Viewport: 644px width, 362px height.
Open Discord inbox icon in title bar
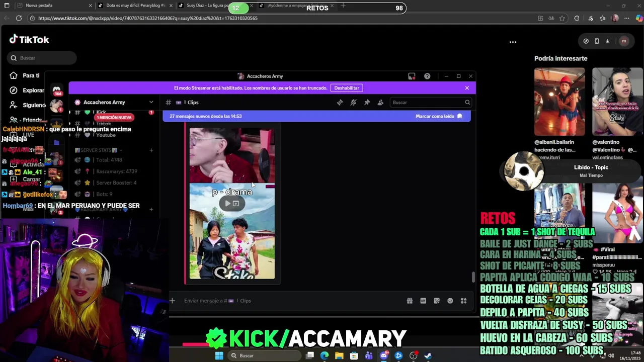(x=412, y=76)
